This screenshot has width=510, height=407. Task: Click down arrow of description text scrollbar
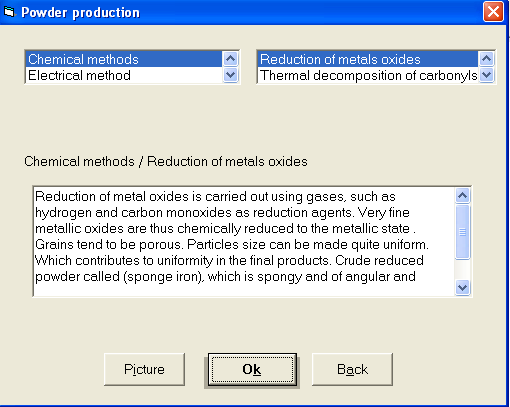coord(462,287)
